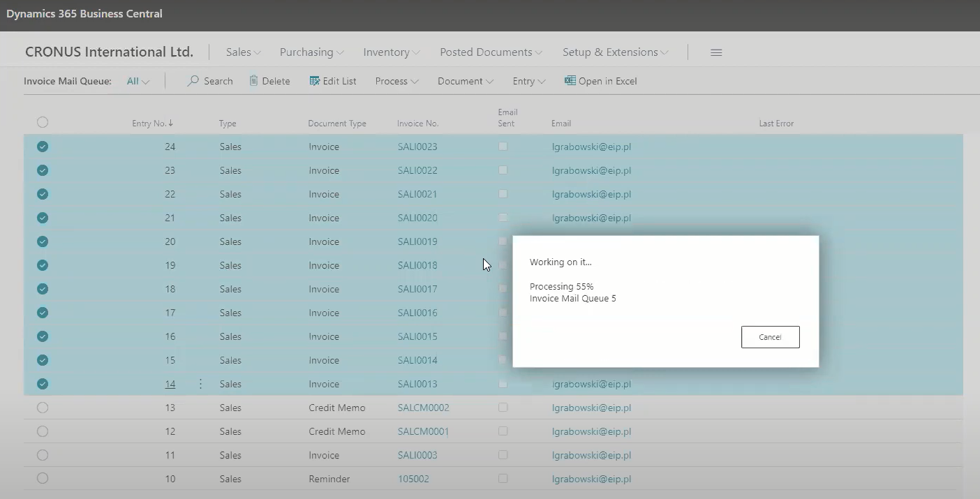Click the email in row 24
The width and height of the screenshot is (980, 499).
[x=591, y=147]
